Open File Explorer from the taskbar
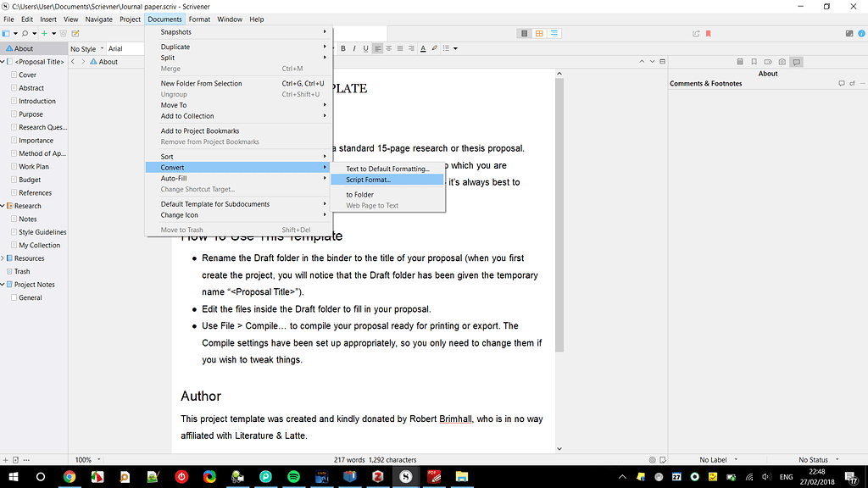The image size is (868, 488). [462, 476]
